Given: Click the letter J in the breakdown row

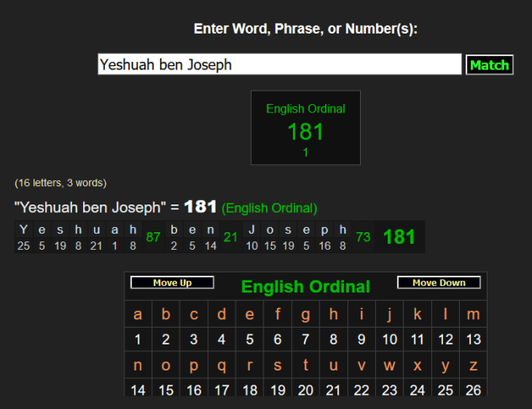Looking at the screenshot, I should (x=252, y=230).
